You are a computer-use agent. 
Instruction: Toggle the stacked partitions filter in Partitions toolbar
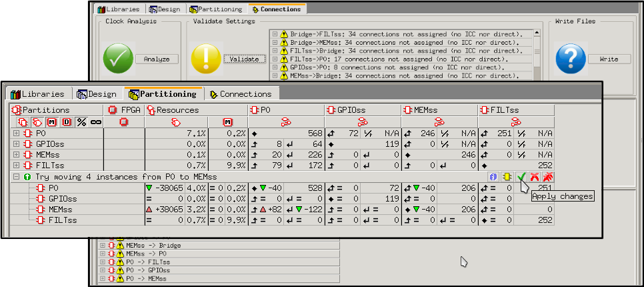pos(22,122)
